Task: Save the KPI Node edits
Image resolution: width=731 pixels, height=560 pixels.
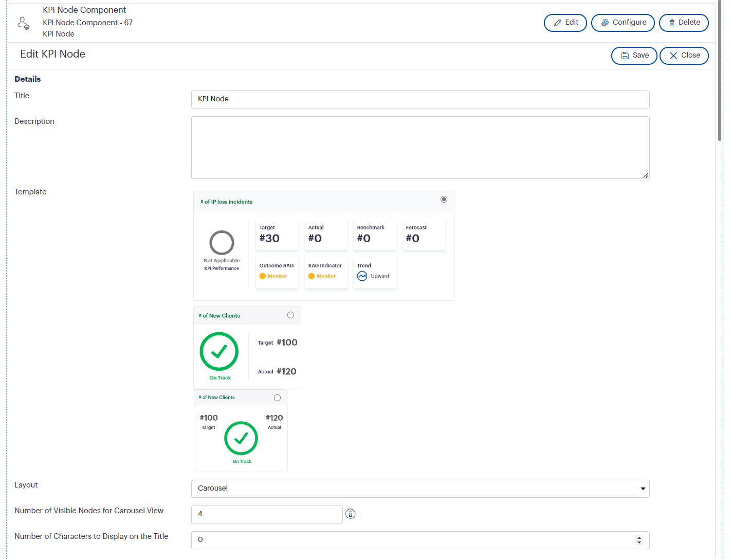Action: [634, 56]
